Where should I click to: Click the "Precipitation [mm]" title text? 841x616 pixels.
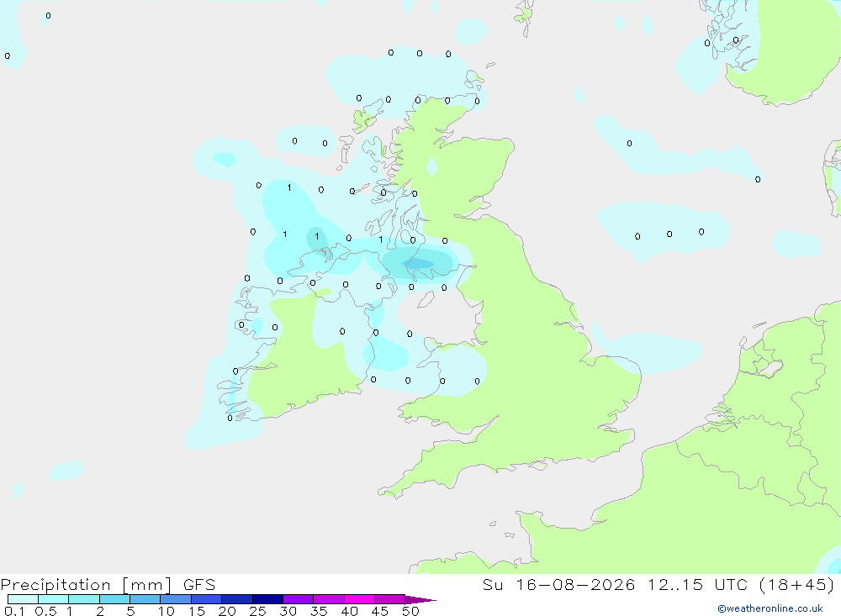87,585
